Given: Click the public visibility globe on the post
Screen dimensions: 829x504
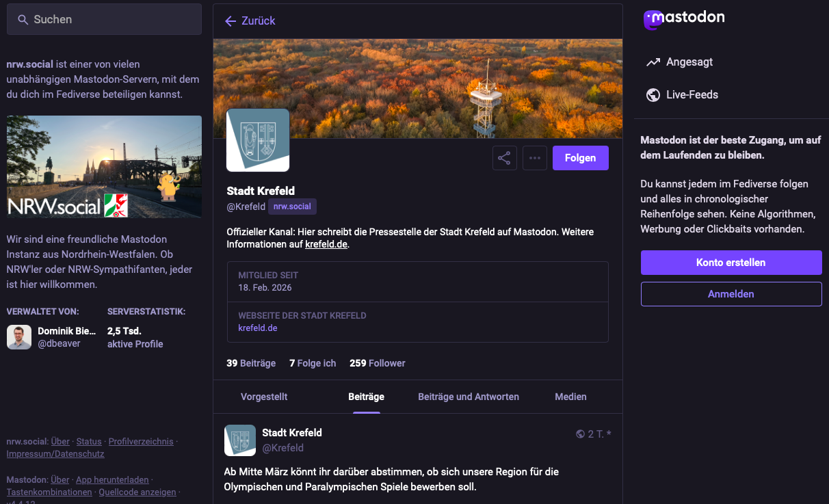Looking at the screenshot, I should pyautogui.click(x=581, y=433).
